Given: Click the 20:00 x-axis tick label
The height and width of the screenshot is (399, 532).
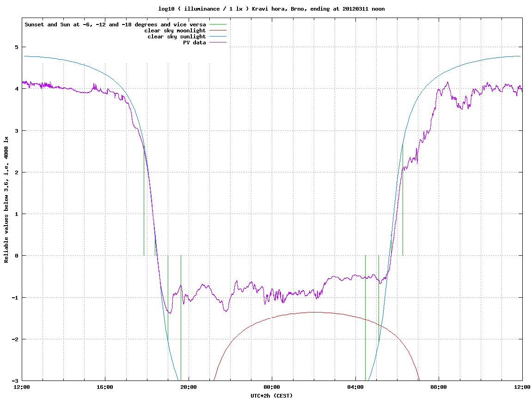Looking at the screenshot, I should (189, 387).
